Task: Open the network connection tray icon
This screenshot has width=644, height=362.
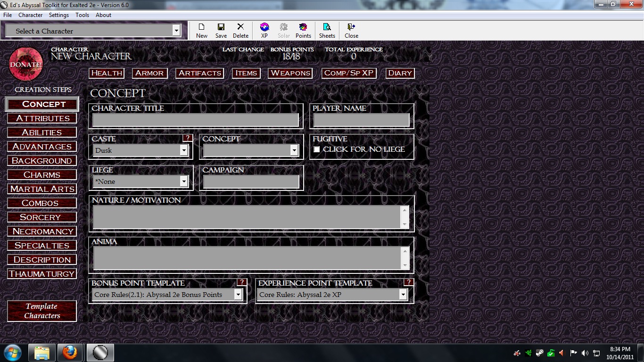Action: 596,353
